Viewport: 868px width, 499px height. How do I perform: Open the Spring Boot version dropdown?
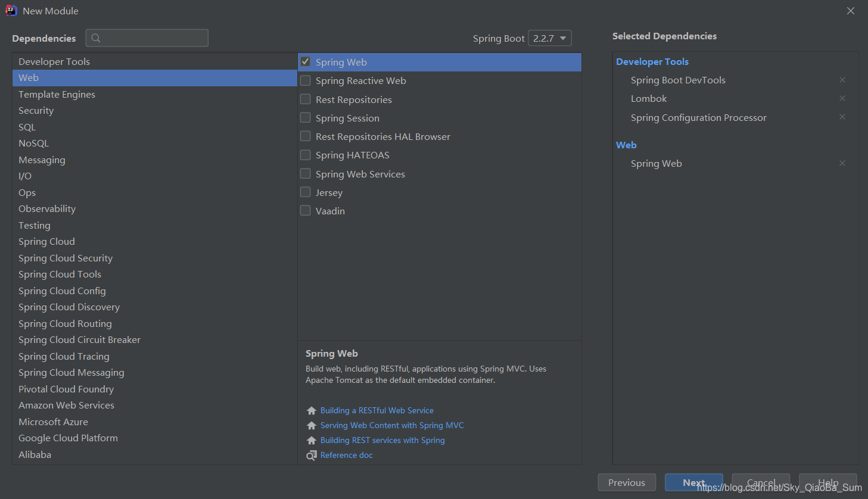coord(550,38)
